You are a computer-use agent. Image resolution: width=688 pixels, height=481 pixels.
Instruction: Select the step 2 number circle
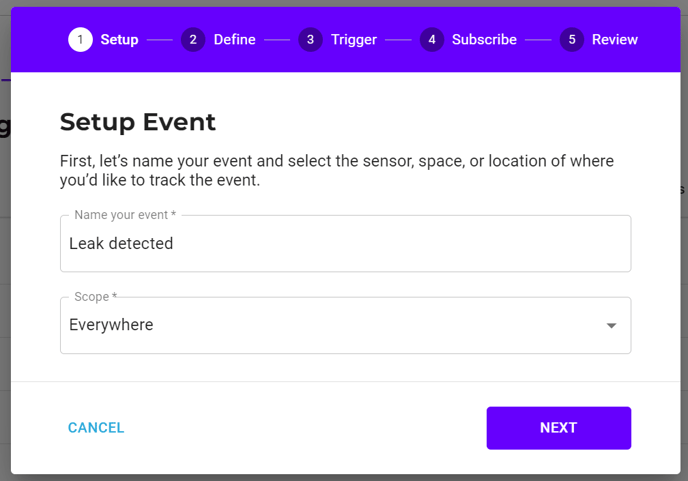pyautogui.click(x=193, y=39)
